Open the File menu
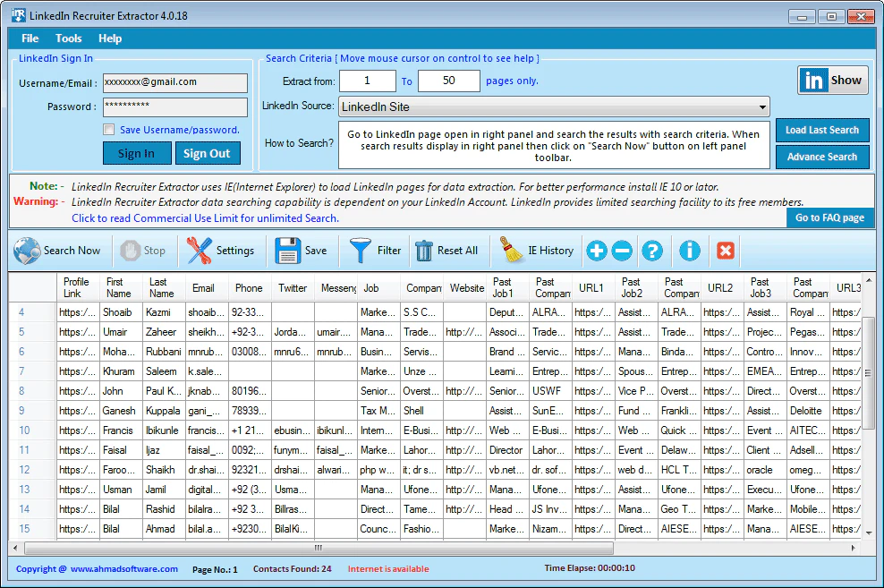Screen dimensions: 884x588 [30, 38]
